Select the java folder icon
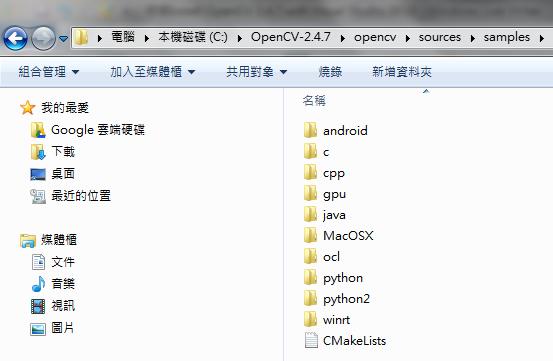Image resolution: width=553 pixels, height=361 pixels. click(310, 214)
